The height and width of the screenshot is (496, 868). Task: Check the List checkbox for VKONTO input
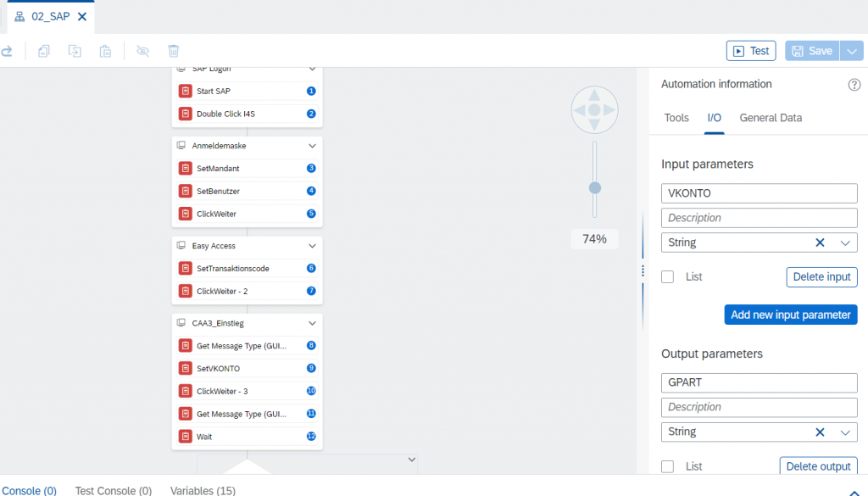668,276
